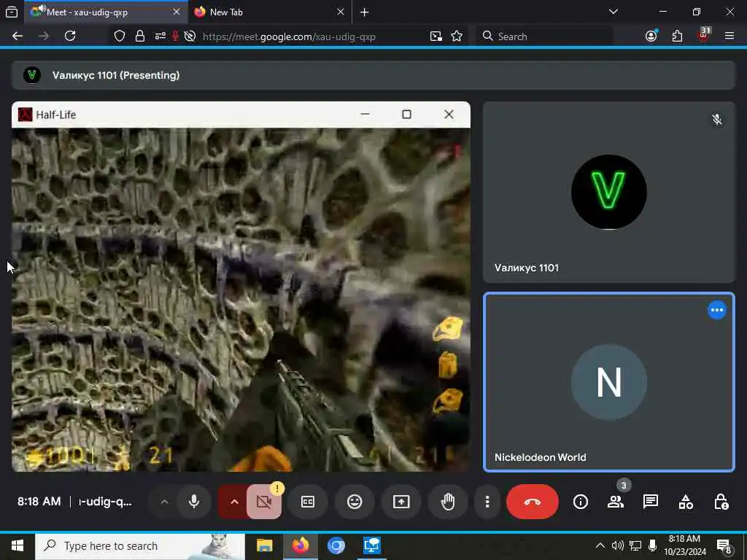
Task: Open more options three-dot menu in call bar
Action: [x=487, y=502]
